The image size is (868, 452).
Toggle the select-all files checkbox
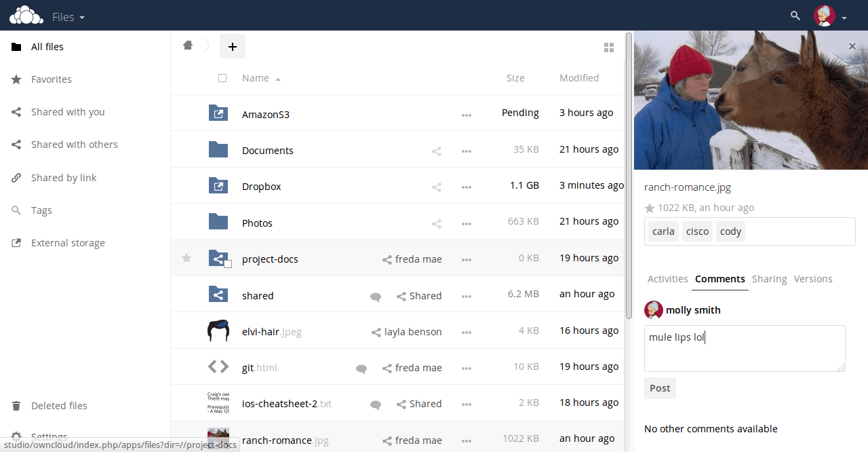pyautogui.click(x=222, y=77)
